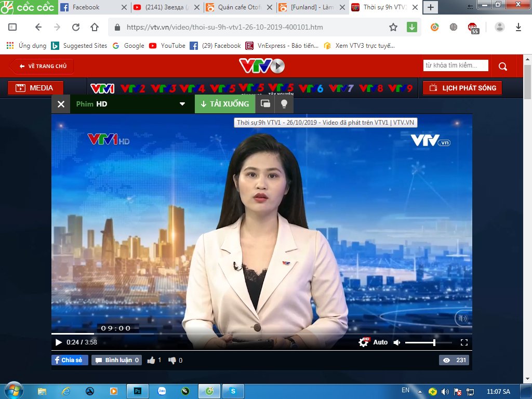Image resolution: width=532 pixels, height=399 pixels.
Task: Bookmark this page with the star icon
Action: point(393,27)
